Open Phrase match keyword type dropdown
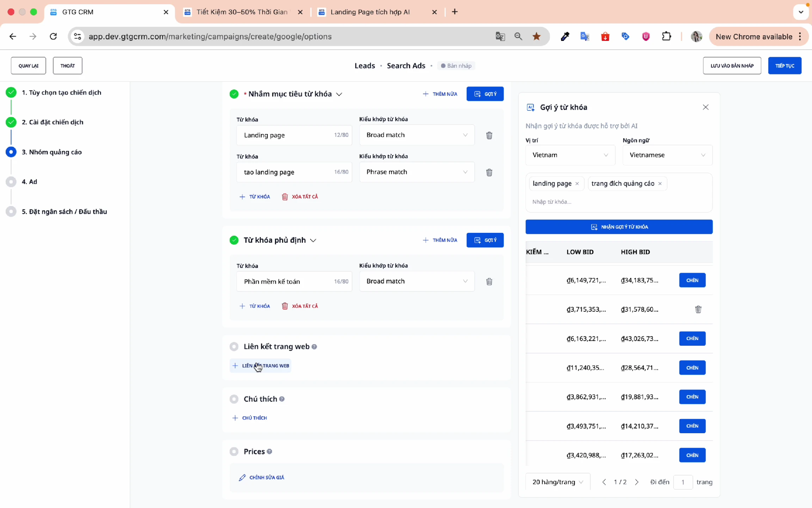 point(417,172)
